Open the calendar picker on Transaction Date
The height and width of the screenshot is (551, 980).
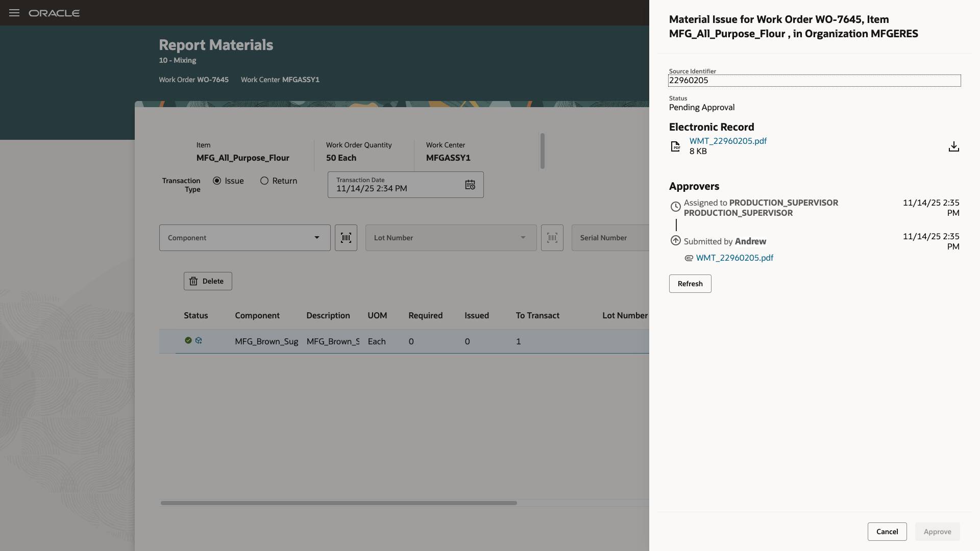tap(470, 185)
